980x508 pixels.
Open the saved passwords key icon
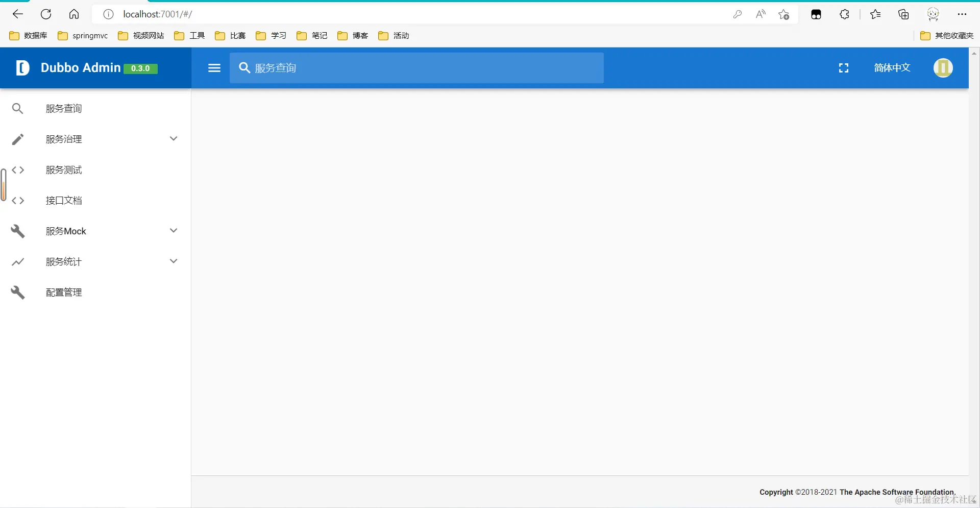coord(738,14)
